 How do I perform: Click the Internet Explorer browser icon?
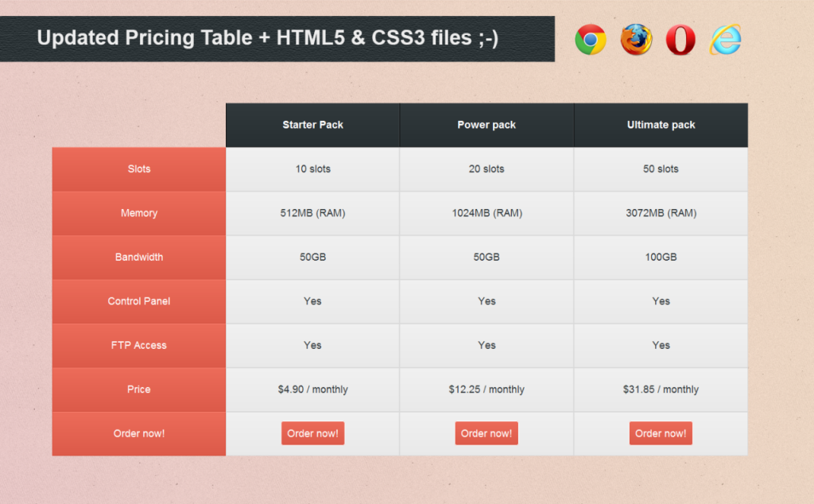point(726,40)
